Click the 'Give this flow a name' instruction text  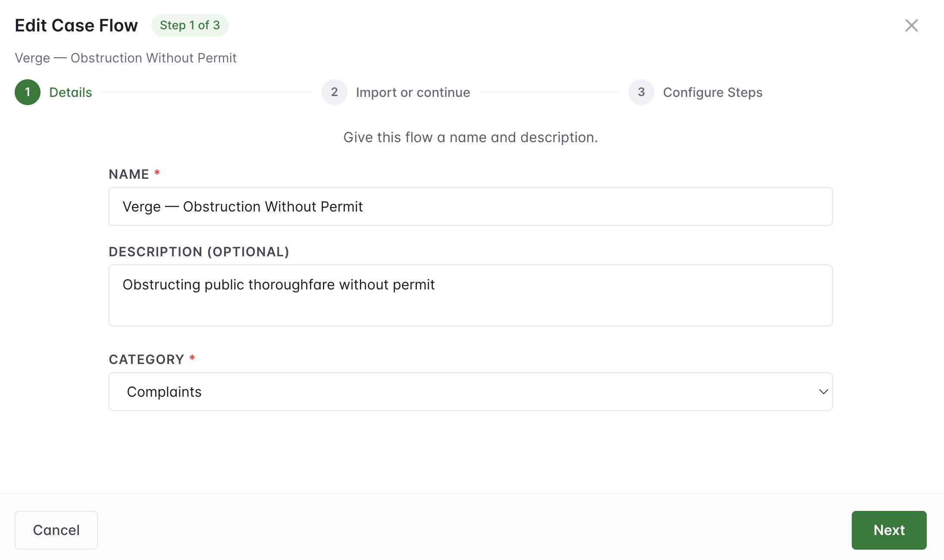(470, 137)
